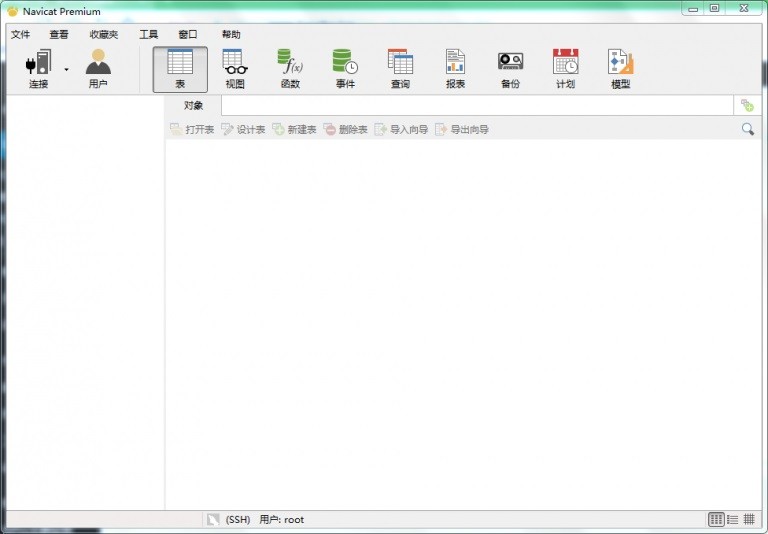Open the Window (窗口) menu
This screenshot has width=768, height=534.
tap(188, 34)
